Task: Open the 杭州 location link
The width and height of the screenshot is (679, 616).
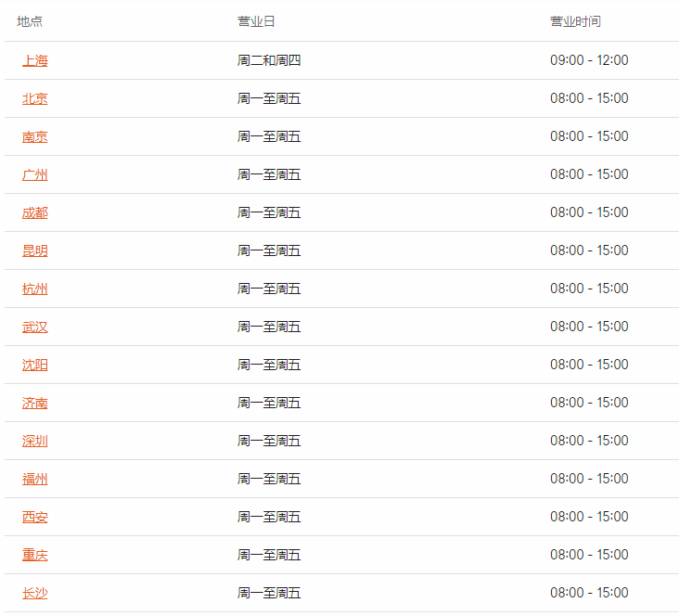Action: pos(34,289)
